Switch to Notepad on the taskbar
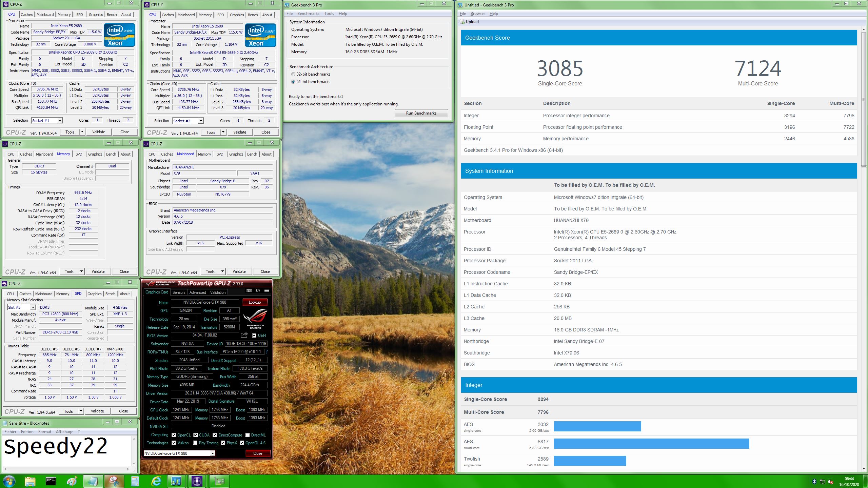The height and width of the screenshot is (488, 868). tap(93, 481)
